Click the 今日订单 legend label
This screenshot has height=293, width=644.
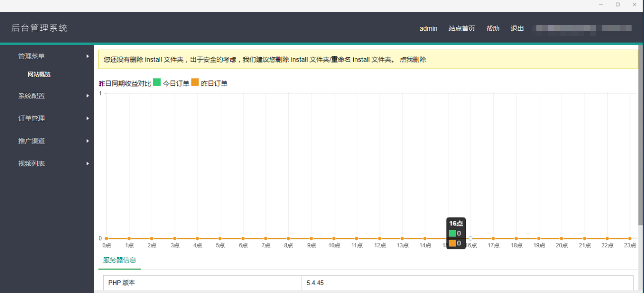tap(176, 83)
